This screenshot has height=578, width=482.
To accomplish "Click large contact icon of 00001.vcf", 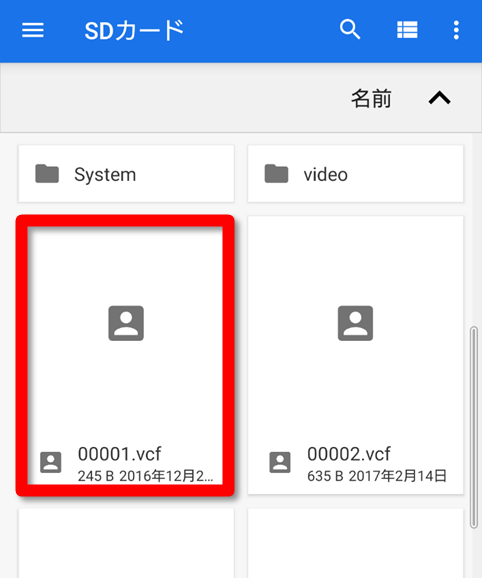I will point(126,323).
